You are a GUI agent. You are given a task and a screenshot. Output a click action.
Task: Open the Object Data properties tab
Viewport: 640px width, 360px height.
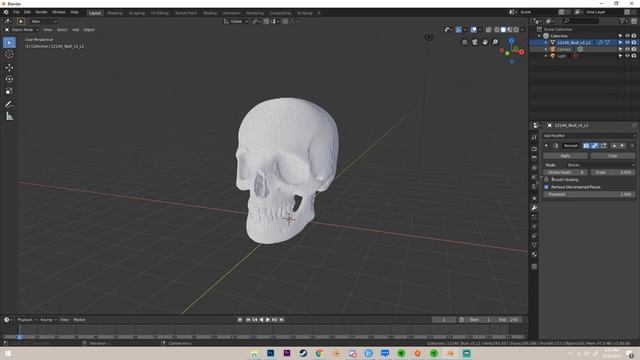pyautogui.click(x=534, y=245)
